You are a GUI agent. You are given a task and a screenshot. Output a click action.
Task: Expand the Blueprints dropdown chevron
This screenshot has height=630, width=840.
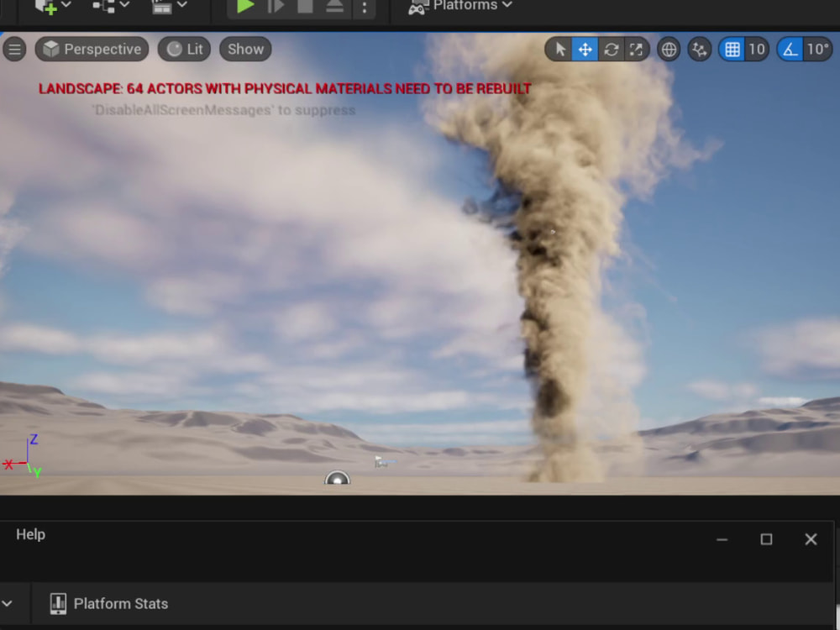[x=124, y=5]
